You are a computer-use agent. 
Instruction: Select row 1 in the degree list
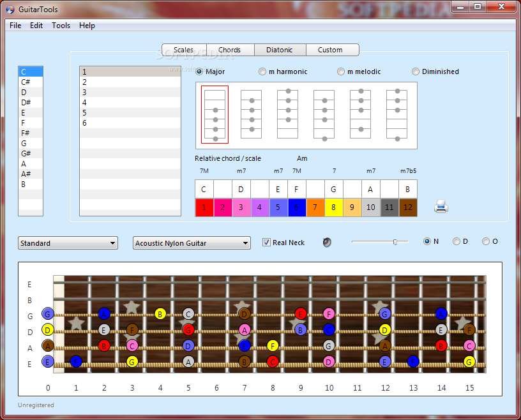pyautogui.click(x=130, y=71)
